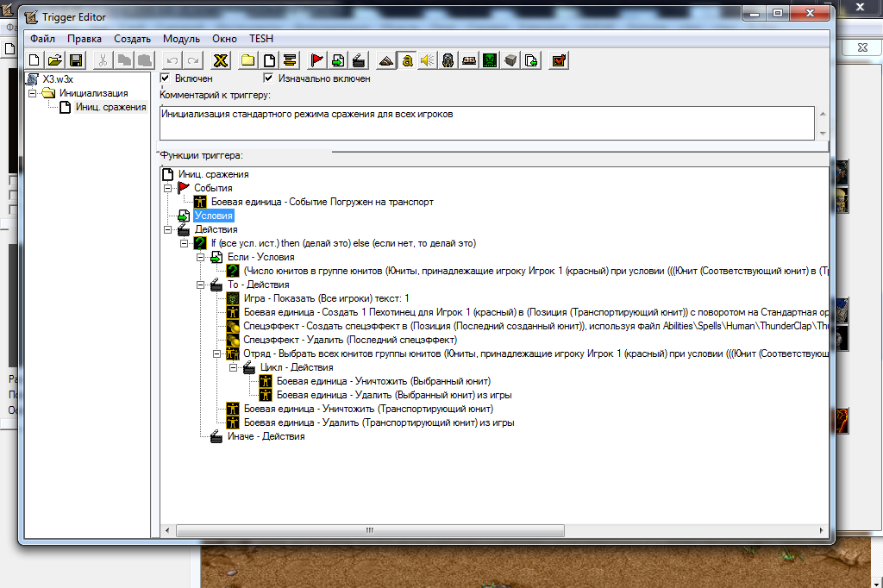Select the root Иниц. сражения in functions tree
This screenshot has width=883, height=588.
click(214, 175)
